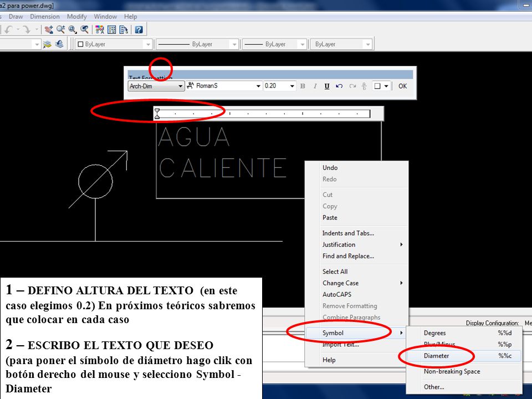This screenshot has height=399, width=532.
Task: Open the DesignCenter icon
Action: (x=111, y=29)
